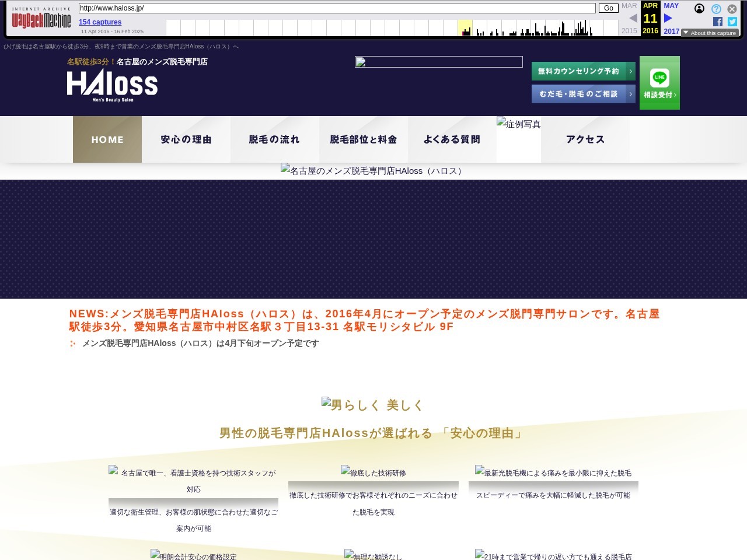Click the 名駅徒歩3分 tagline text

[x=137, y=62]
